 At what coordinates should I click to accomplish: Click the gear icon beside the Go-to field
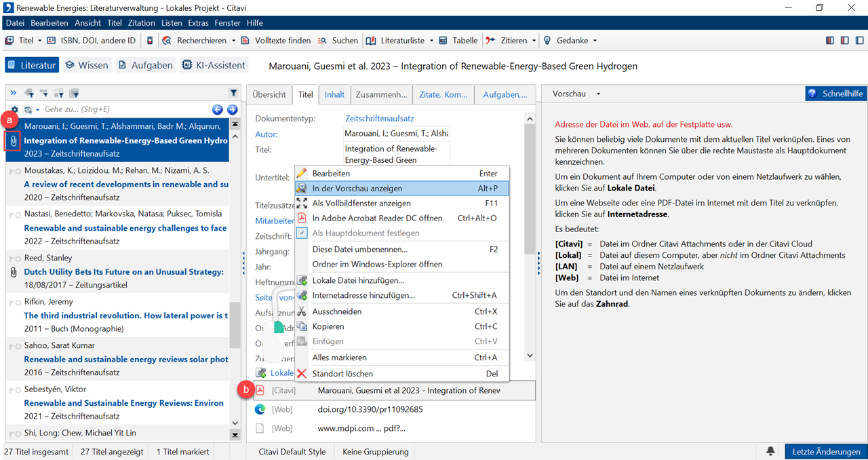pyautogui.click(x=14, y=109)
